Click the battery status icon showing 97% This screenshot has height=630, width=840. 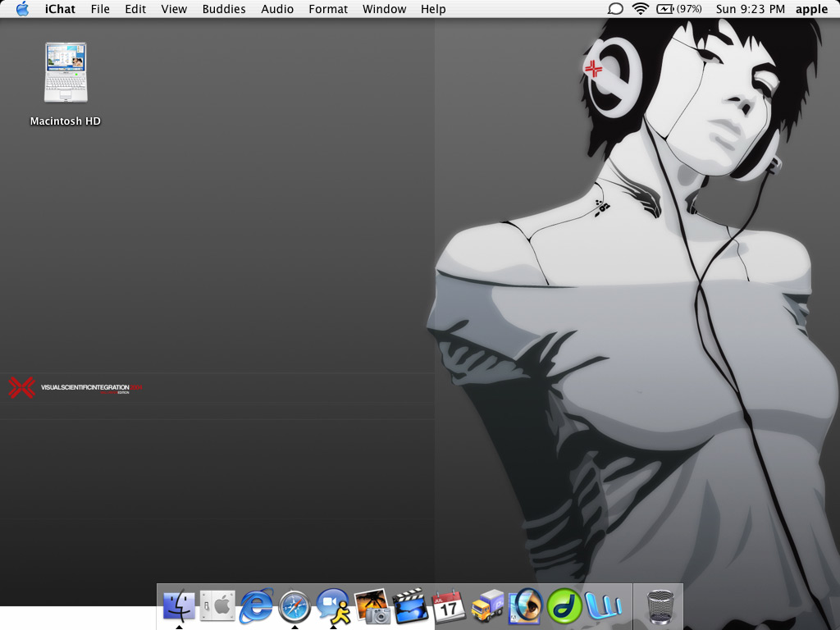click(x=678, y=9)
